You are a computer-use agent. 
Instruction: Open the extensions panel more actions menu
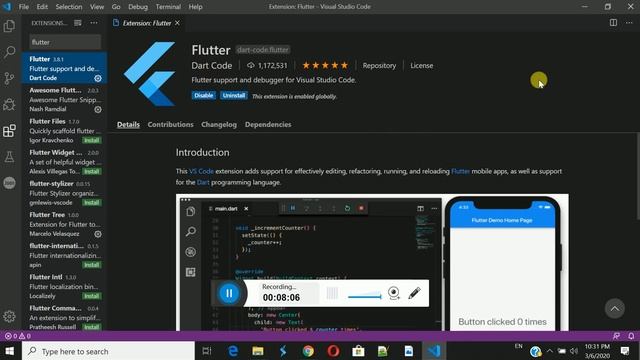94,23
